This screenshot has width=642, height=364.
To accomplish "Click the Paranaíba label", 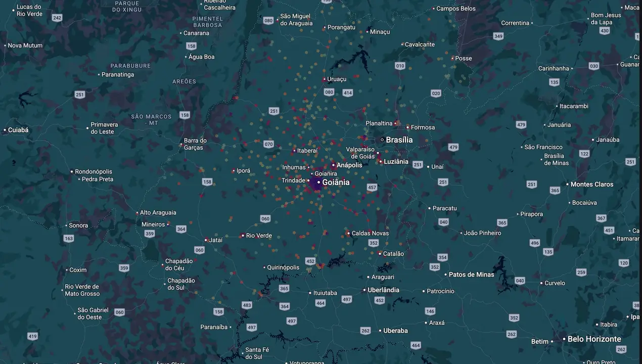I will 214,327.
